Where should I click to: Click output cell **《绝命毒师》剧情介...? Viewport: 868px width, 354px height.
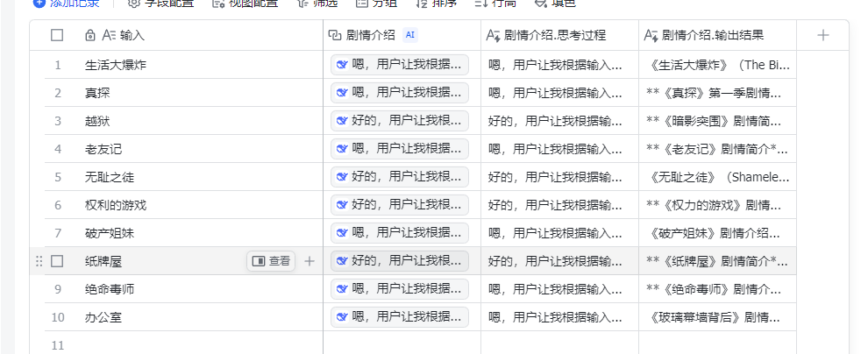[x=717, y=289]
